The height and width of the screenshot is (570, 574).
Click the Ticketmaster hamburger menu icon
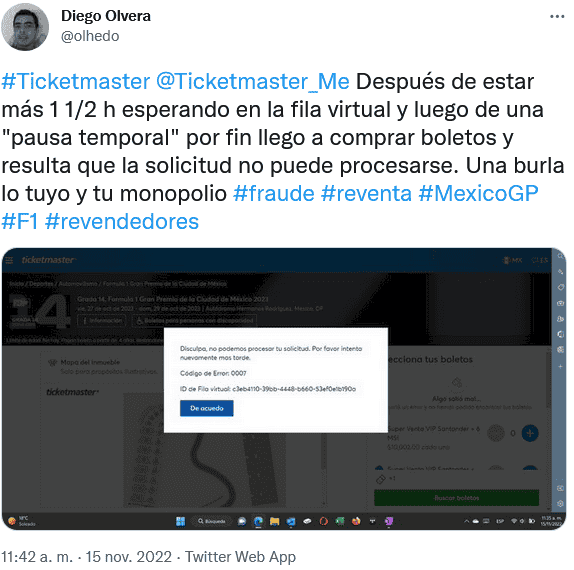click(x=9, y=260)
